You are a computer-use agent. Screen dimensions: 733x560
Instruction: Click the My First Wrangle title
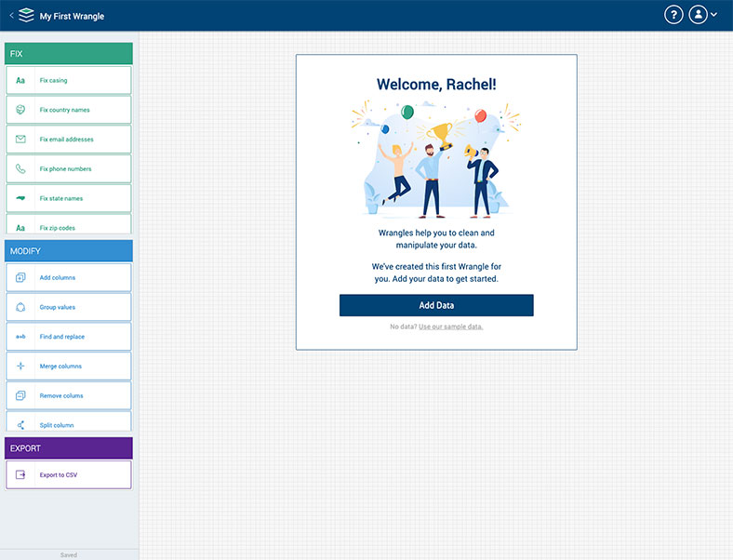coord(72,16)
